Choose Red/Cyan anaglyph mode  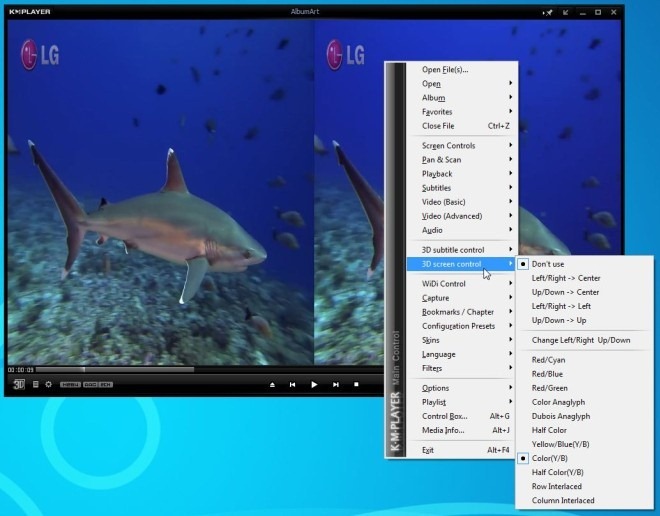[585, 360]
